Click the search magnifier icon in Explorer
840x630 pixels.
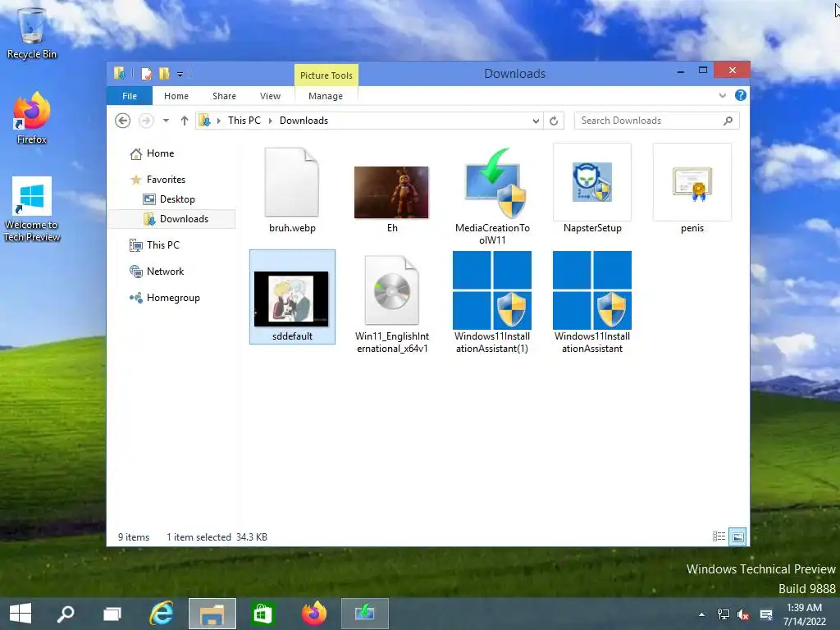728,121
